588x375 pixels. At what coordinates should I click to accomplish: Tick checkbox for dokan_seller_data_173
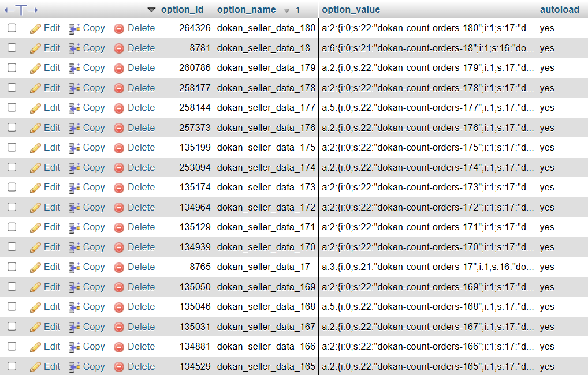[12, 187]
